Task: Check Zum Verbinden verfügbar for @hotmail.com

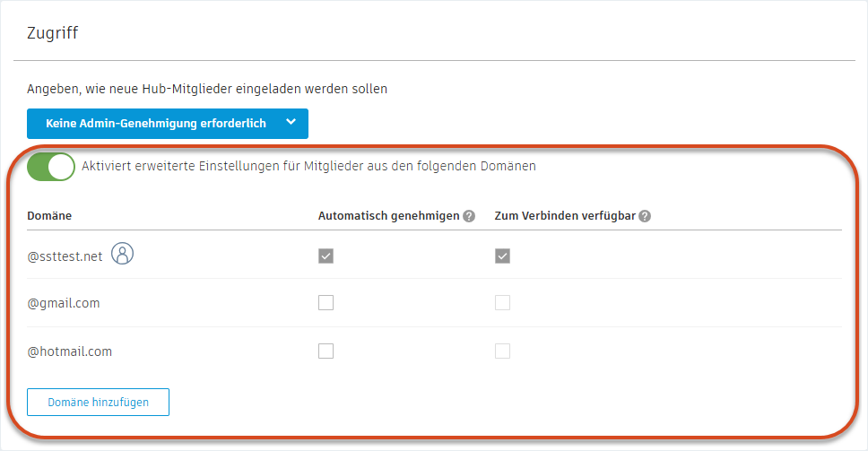Action: click(503, 351)
